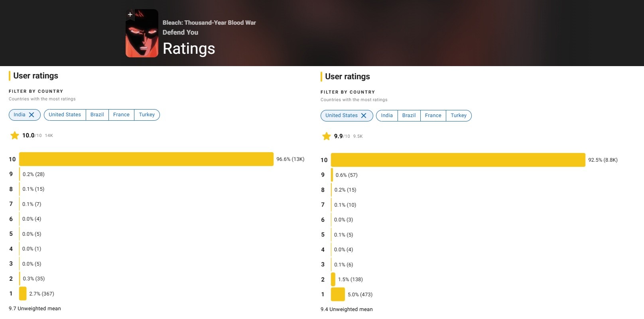This screenshot has height=319, width=644.
Task: Click the 10-star bar showing 96.6% (13K)
Action: (146, 159)
